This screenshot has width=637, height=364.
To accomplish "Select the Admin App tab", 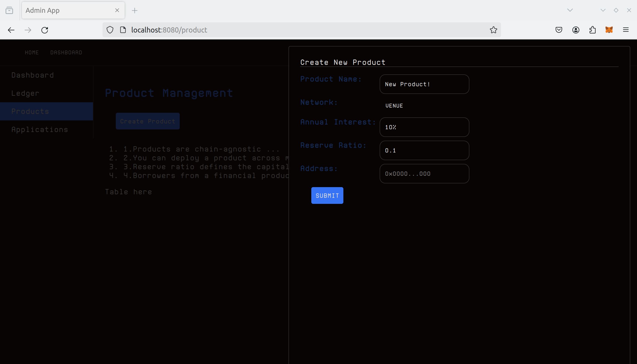I will pyautogui.click(x=73, y=10).
